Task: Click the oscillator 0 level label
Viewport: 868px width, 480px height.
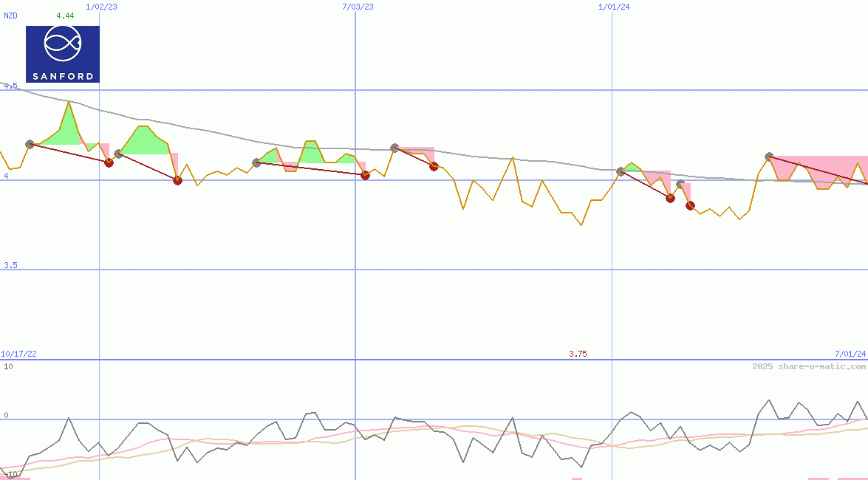Action: (6, 415)
